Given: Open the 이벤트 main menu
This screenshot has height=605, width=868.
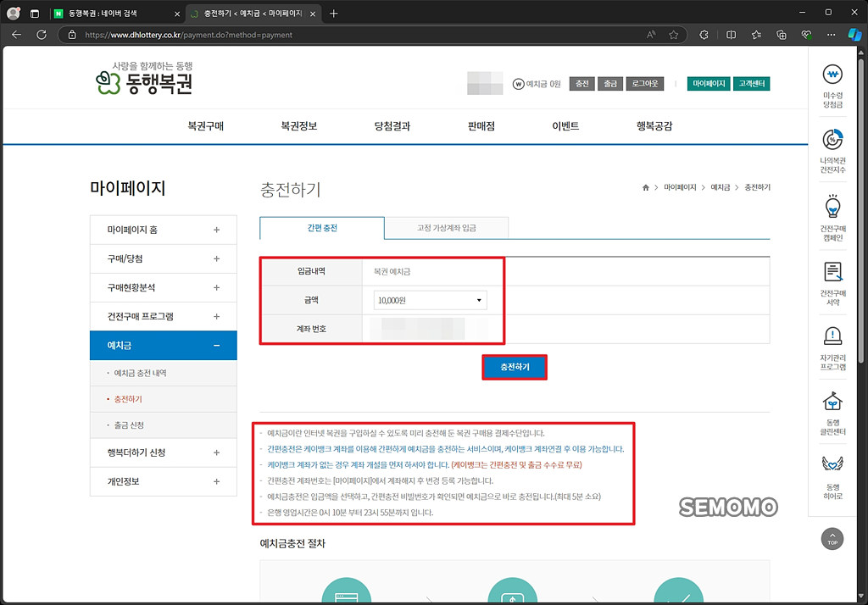Looking at the screenshot, I should pyautogui.click(x=565, y=126).
